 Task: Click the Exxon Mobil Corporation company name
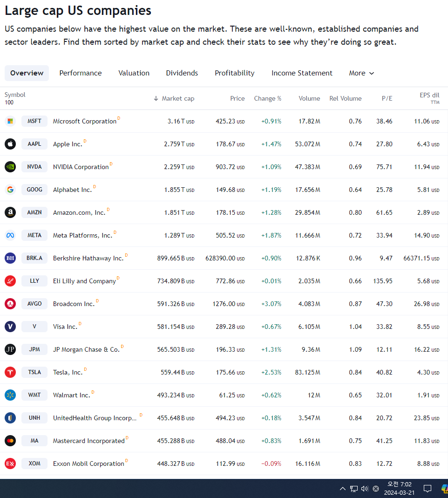pos(88,464)
